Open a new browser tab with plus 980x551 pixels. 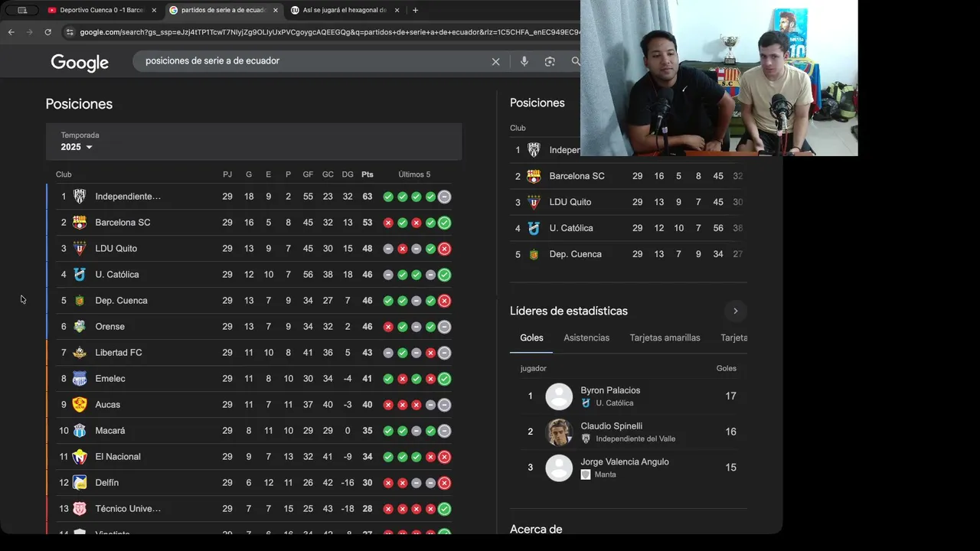point(415,10)
